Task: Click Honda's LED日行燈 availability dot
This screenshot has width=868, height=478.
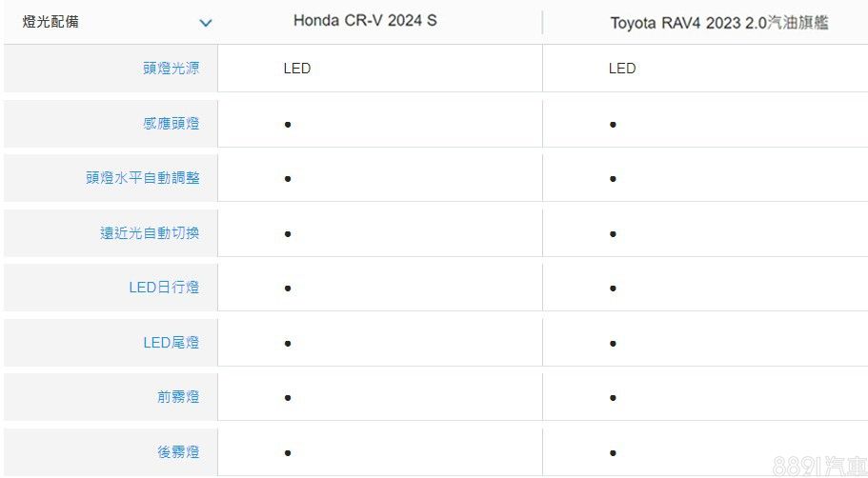Action: [x=287, y=289]
